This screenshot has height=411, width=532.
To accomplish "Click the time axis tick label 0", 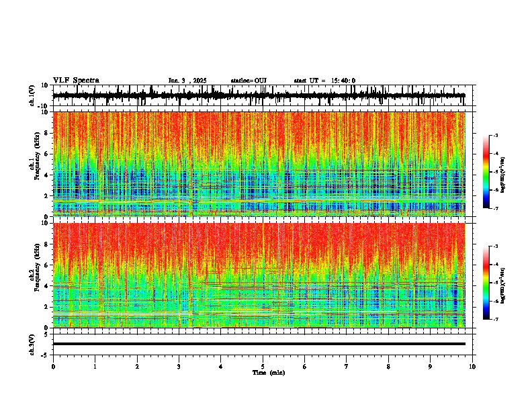I will 53,367.
